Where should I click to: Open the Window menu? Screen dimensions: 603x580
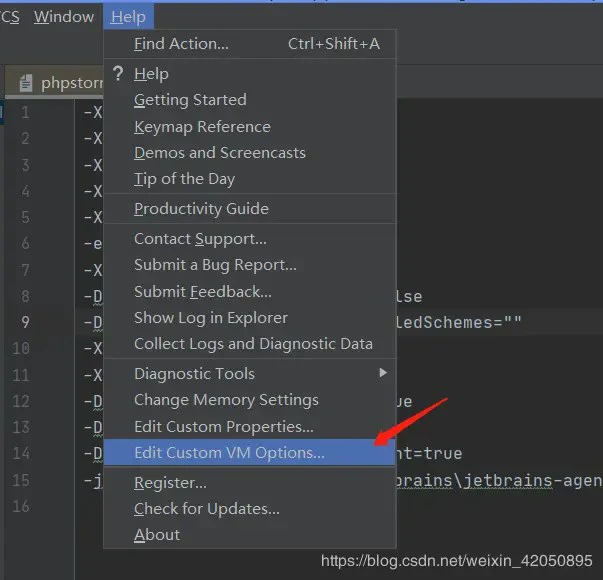coord(64,16)
